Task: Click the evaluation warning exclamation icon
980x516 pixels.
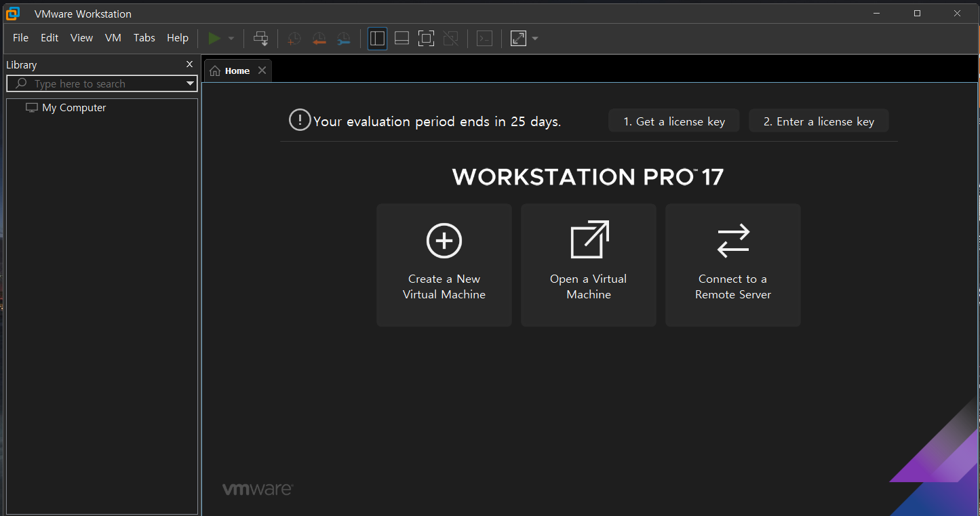Action: [x=300, y=120]
